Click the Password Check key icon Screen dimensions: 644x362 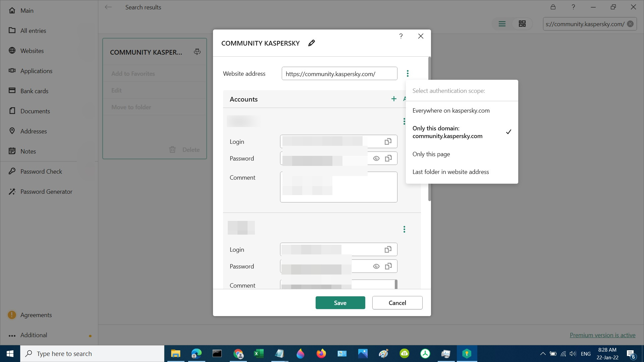click(12, 171)
